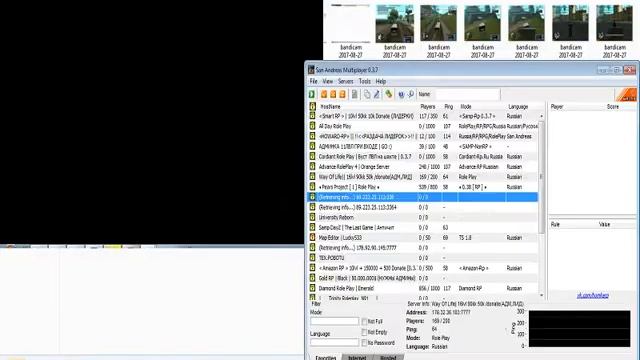
Task: Click the SA-MP title bar app icon
Action: pos(311,70)
